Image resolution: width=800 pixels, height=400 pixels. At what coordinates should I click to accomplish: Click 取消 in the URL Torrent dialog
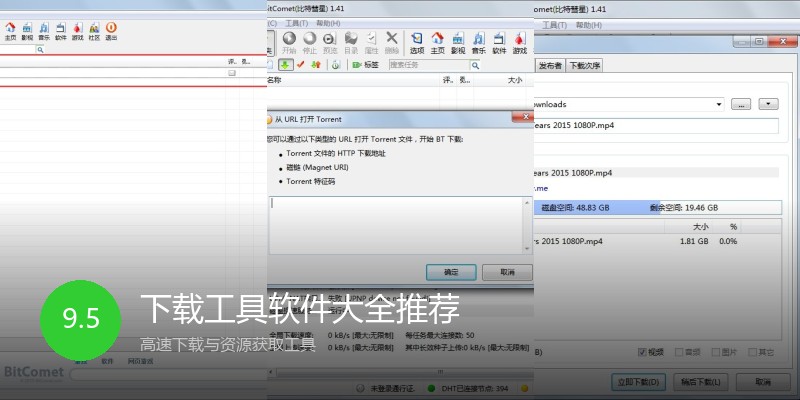(507, 272)
